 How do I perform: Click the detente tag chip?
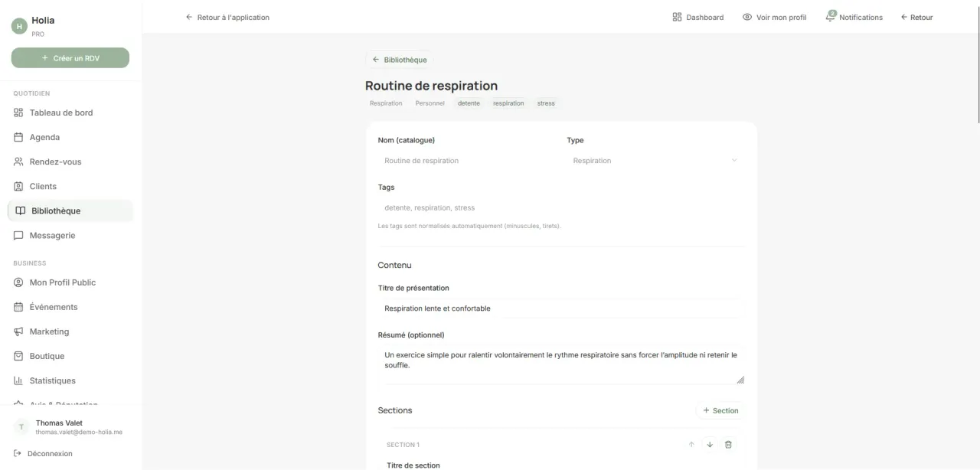(x=469, y=103)
